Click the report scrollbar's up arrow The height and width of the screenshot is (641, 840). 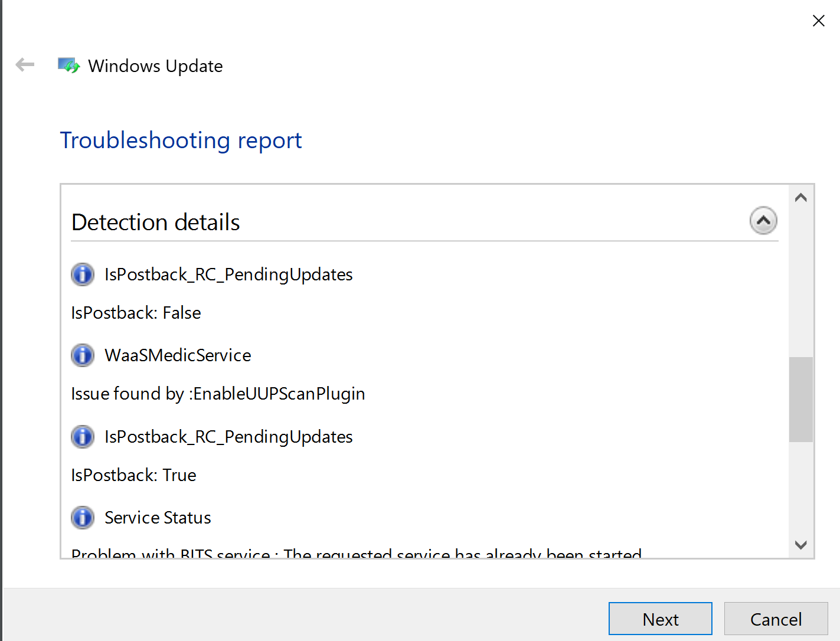[x=800, y=198]
